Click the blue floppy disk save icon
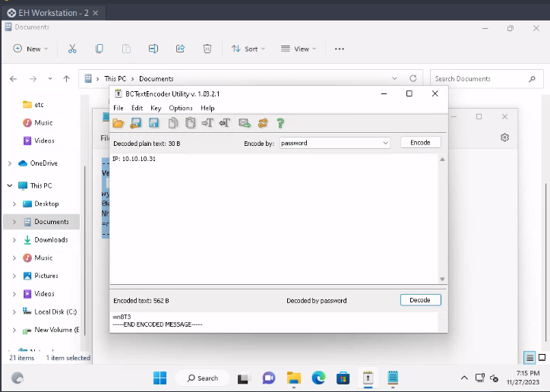This screenshot has width=550, height=392. pyautogui.click(x=153, y=123)
